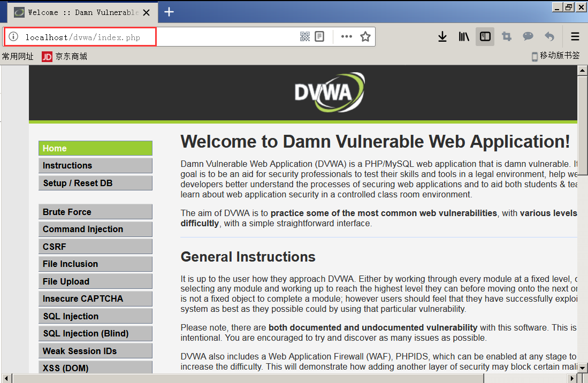Click the vertical scrollbar up arrow
This screenshot has height=383, width=588.
click(582, 71)
